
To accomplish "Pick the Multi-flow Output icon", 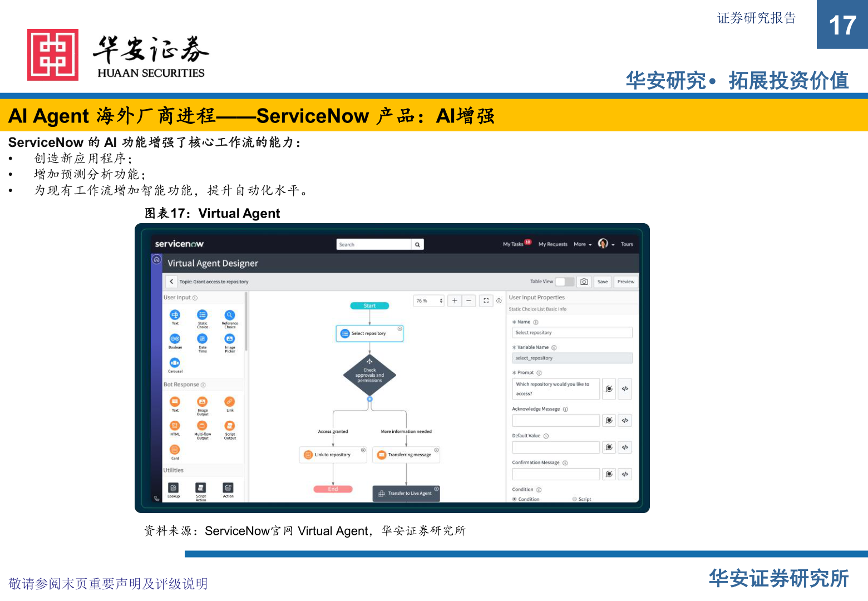I will pos(203,426).
